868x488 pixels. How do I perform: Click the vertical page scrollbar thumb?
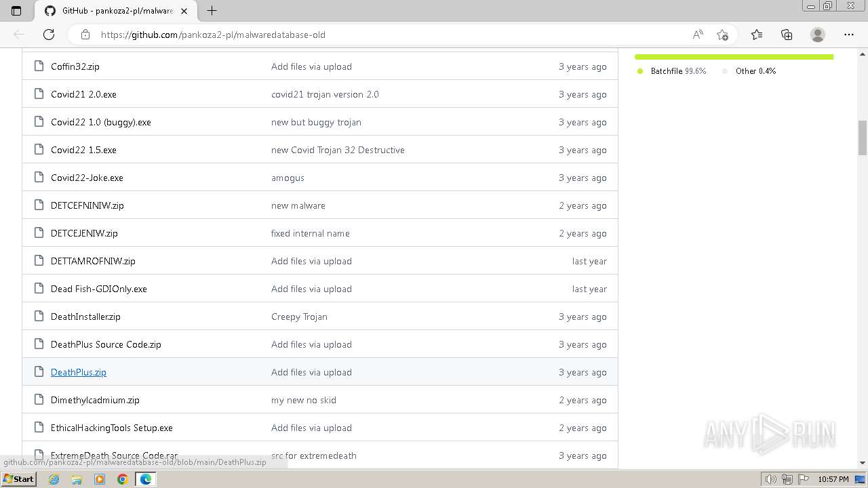(863, 138)
